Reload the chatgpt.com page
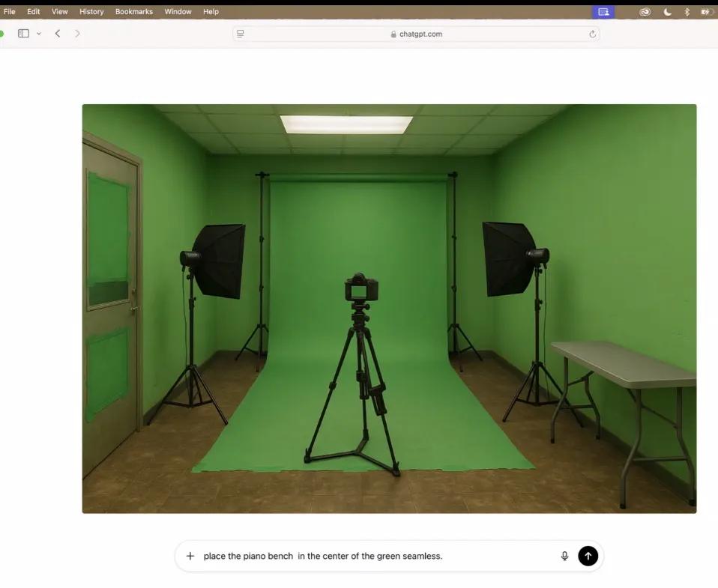Viewport: 718px width, 588px height. (x=592, y=34)
